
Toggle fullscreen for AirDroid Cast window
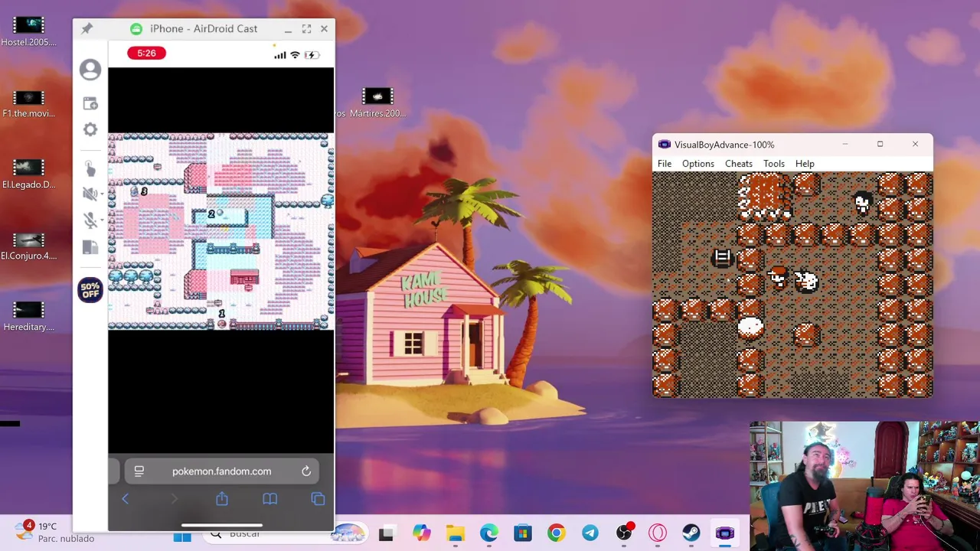(306, 29)
